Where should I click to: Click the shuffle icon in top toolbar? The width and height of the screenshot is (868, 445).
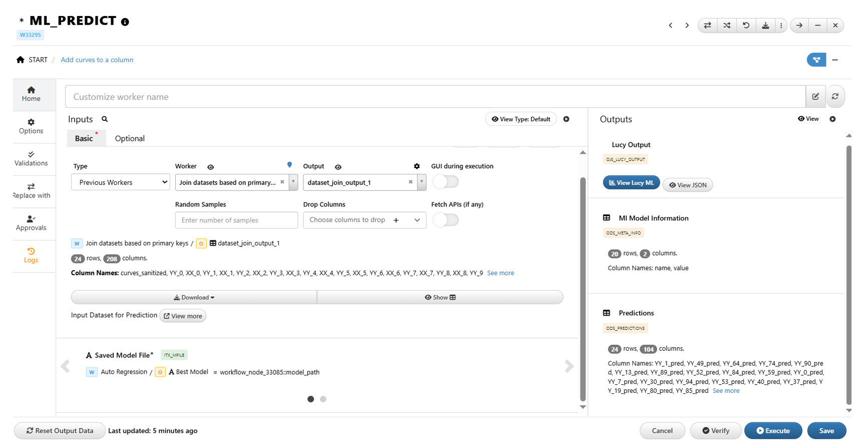click(x=726, y=26)
